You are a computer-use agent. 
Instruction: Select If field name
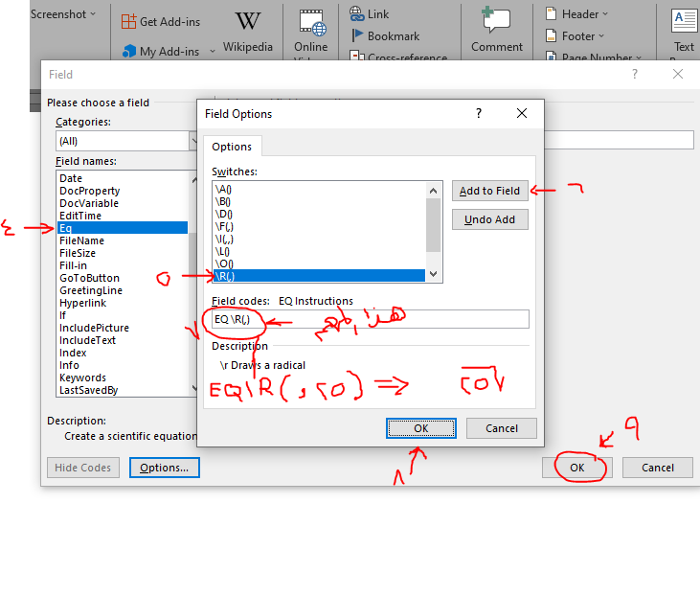(x=123, y=315)
